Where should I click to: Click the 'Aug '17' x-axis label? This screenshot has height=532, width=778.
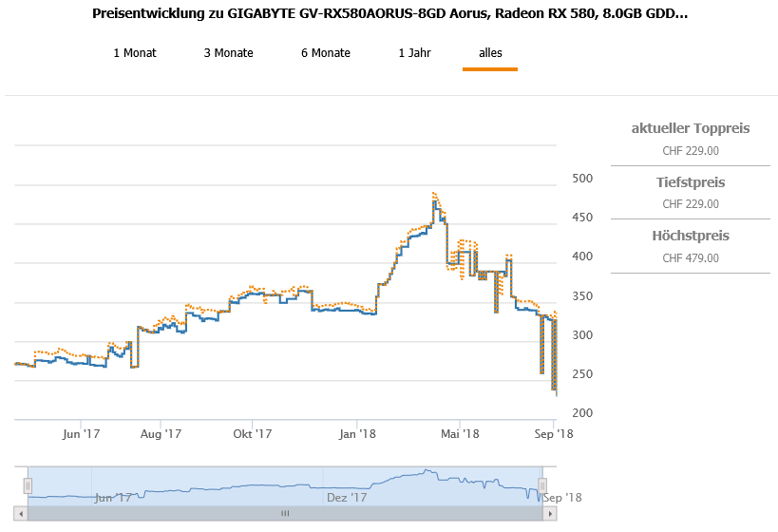161,434
